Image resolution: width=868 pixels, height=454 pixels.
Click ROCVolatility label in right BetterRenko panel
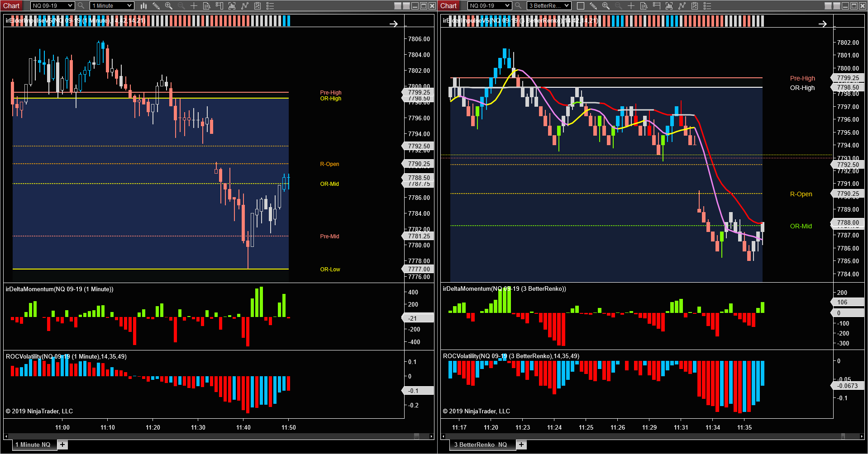[x=511, y=356]
